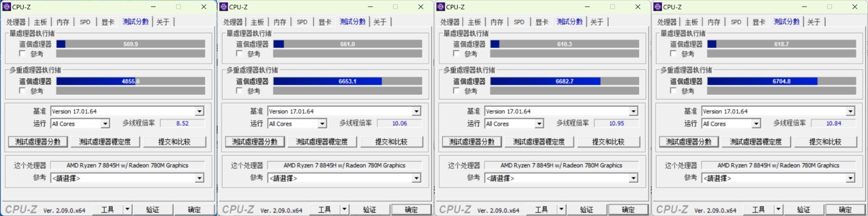Switch to 主板 tab in the 569.9 window
This screenshot has width=868, height=216.
pyautogui.click(x=41, y=22)
